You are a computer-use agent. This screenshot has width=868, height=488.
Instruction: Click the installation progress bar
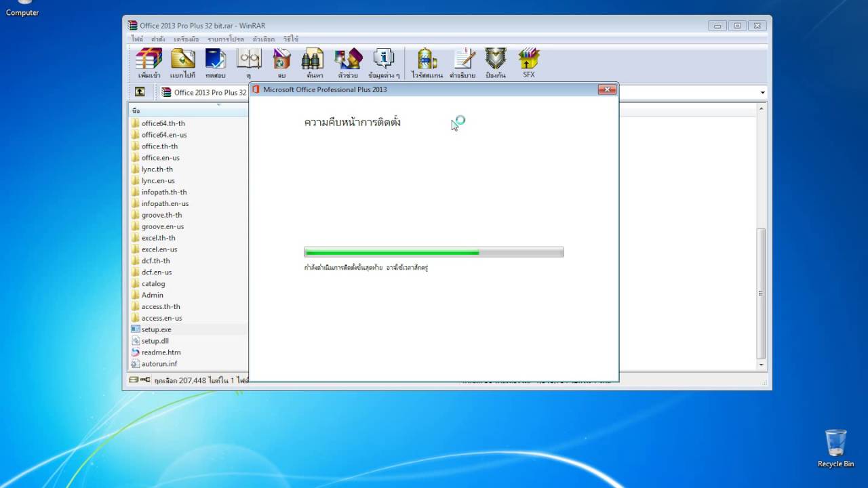pyautogui.click(x=434, y=252)
